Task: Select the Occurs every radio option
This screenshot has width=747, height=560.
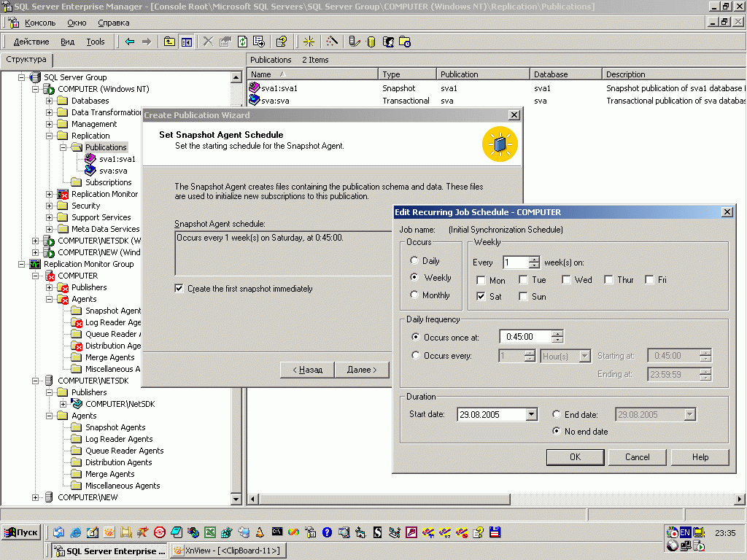Action: (x=415, y=355)
